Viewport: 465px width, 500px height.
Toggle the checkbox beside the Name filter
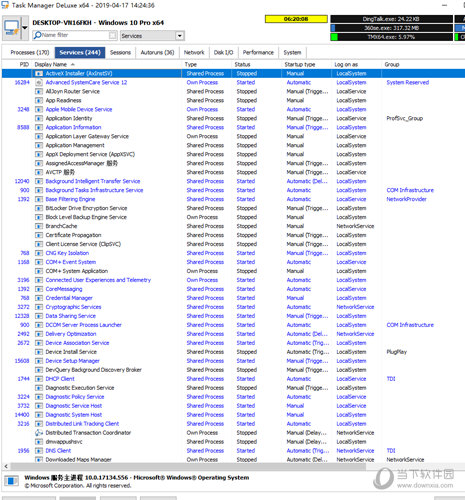(x=113, y=35)
